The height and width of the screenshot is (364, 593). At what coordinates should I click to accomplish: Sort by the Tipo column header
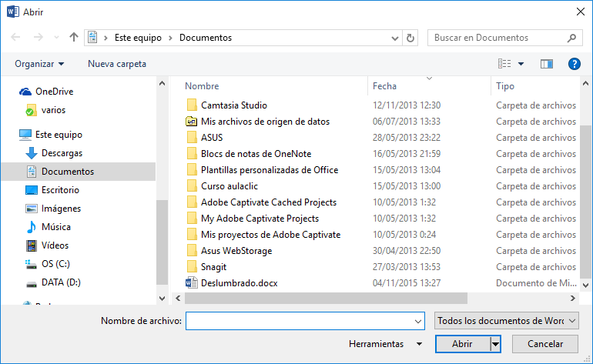coord(505,86)
